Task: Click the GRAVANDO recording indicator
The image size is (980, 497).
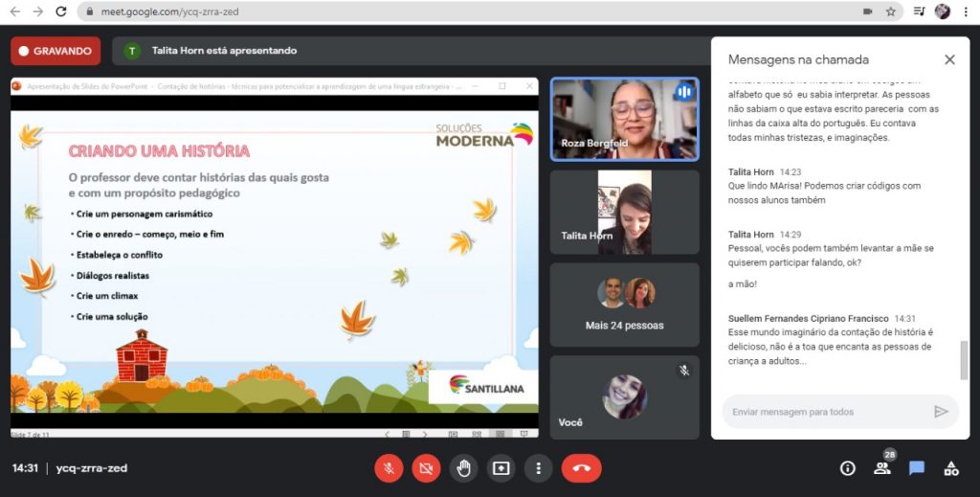Action: 56,51
